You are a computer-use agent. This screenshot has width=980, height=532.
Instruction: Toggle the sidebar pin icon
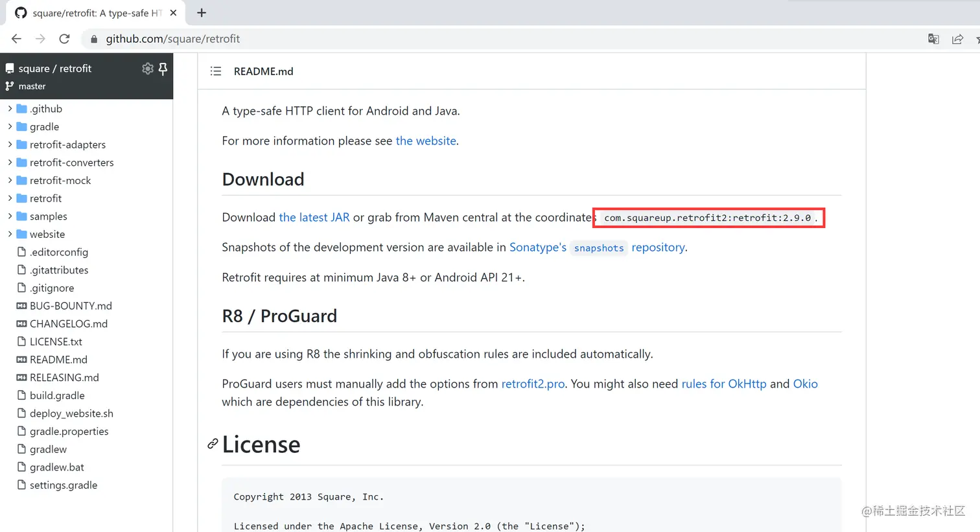click(x=163, y=69)
